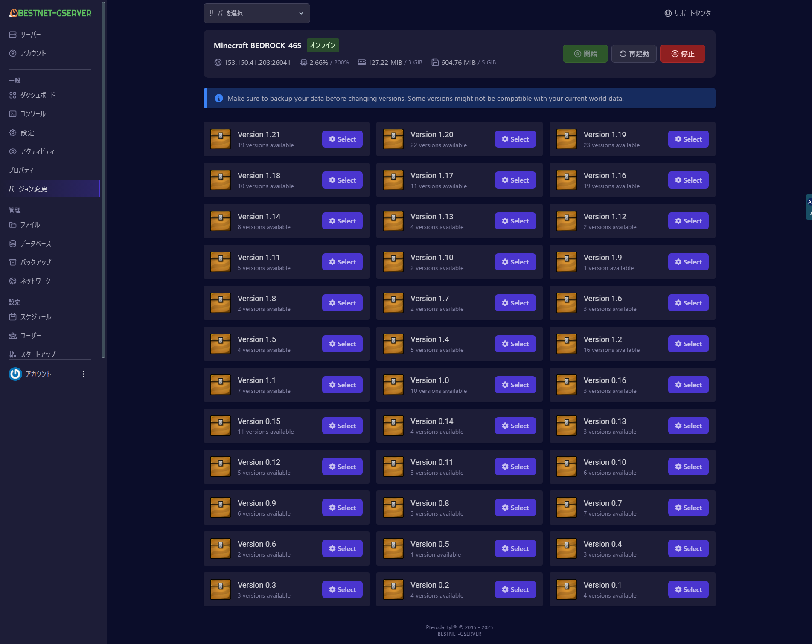Image resolution: width=812 pixels, height=644 pixels.
Task: Click the server IP address 153.150.41.203:26041
Action: (257, 62)
